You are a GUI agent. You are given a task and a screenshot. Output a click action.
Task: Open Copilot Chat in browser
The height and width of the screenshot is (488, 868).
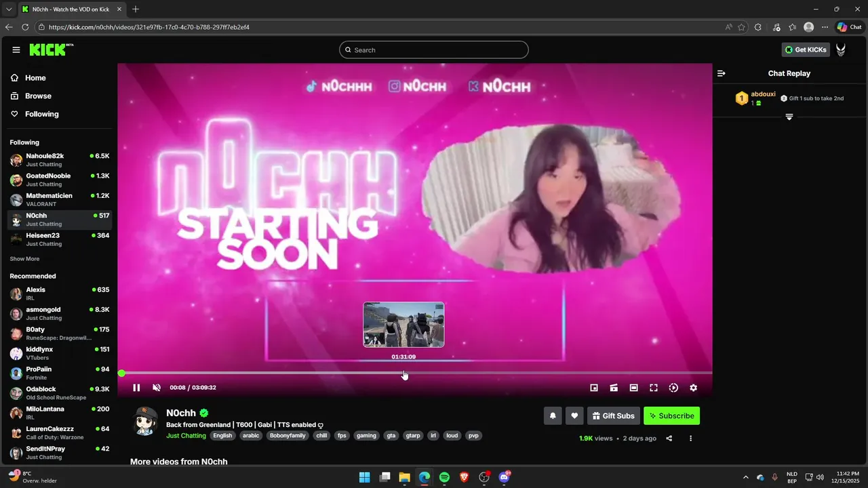[x=849, y=27]
